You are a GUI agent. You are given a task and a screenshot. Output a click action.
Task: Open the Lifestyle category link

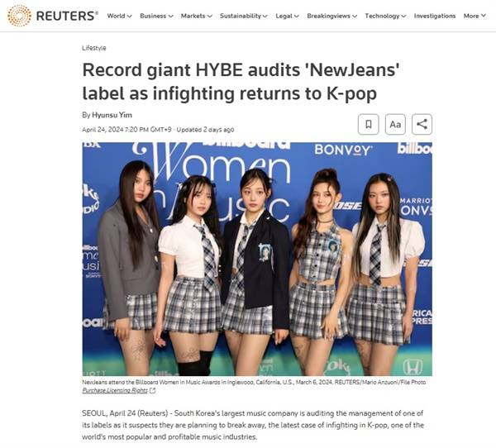point(94,48)
